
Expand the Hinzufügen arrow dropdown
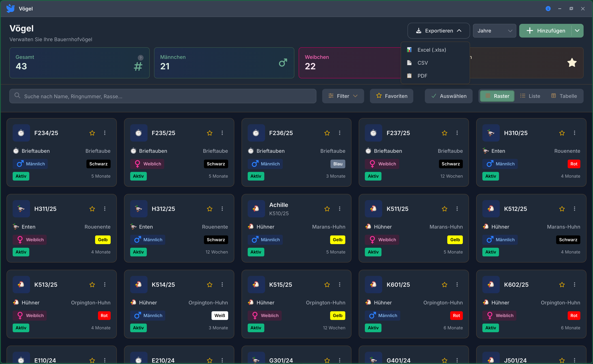point(577,31)
